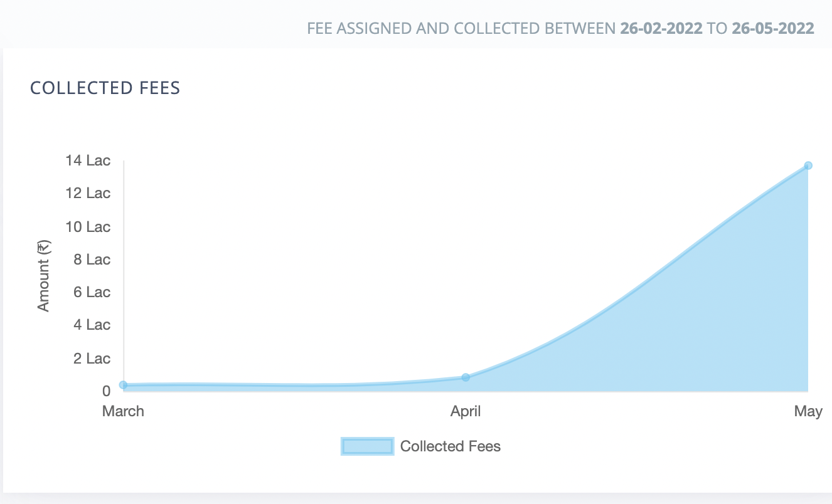Image resolution: width=832 pixels, height=504 pixels.
Task: Click the 12 Lac y-axis label
Action: 88,193
